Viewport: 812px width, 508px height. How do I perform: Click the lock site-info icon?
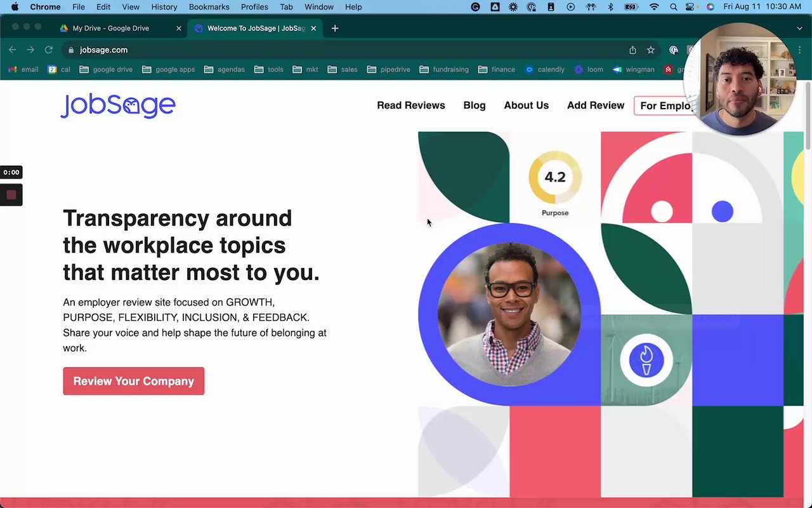pyautogui.click(x=70, y=50)
